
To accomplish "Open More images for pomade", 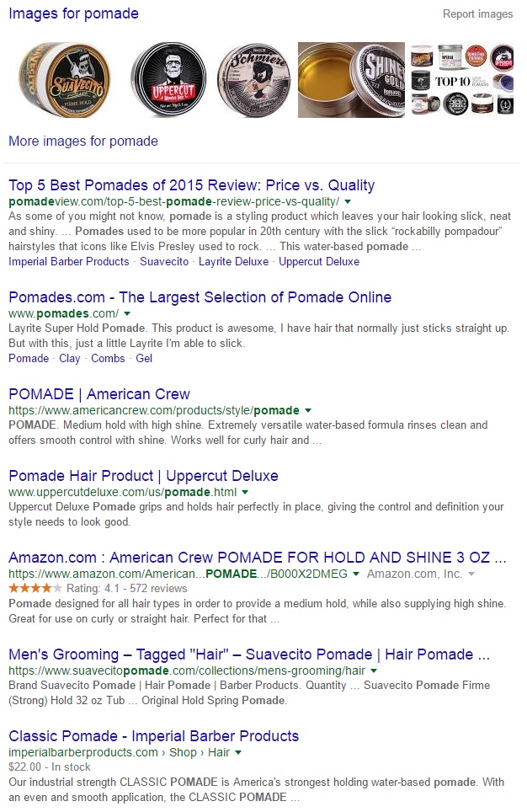I will pos(83,141).
